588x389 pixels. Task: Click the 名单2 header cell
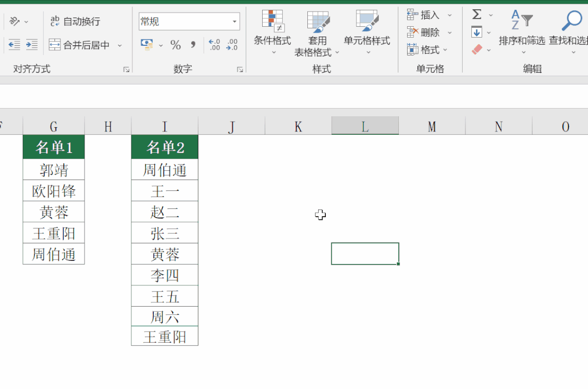[x=165, y=147]
